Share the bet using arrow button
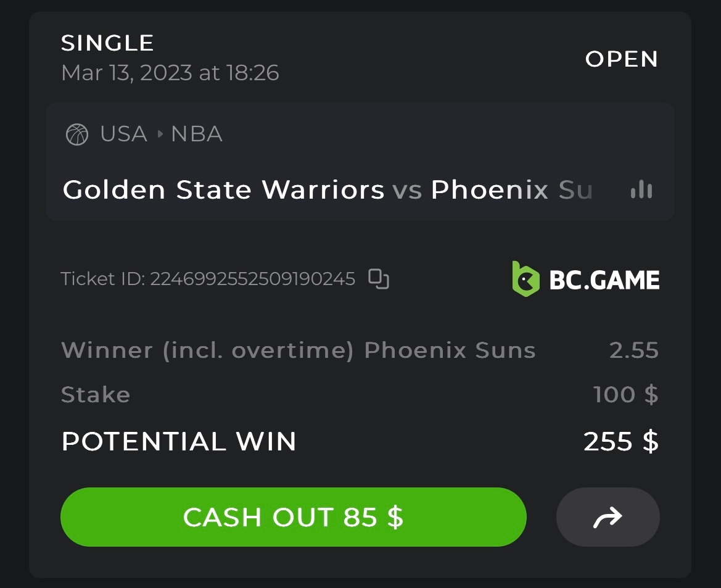 [x=608, y=517]
